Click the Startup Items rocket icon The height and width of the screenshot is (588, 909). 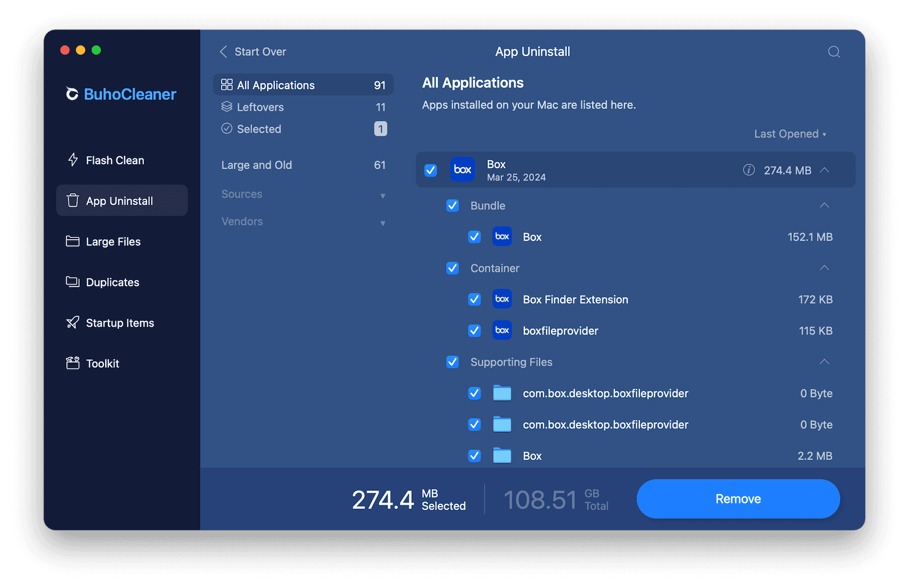click(x=73, y=323)
